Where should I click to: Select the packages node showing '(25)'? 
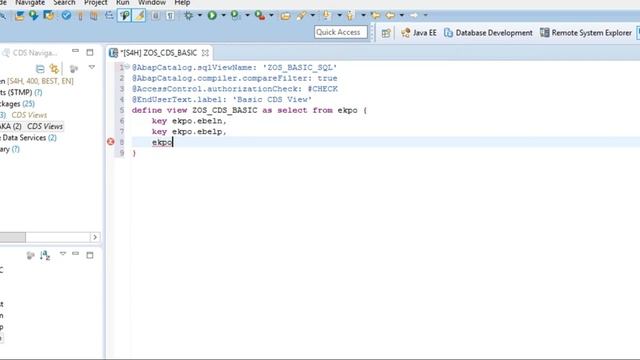tap(18, 104)
